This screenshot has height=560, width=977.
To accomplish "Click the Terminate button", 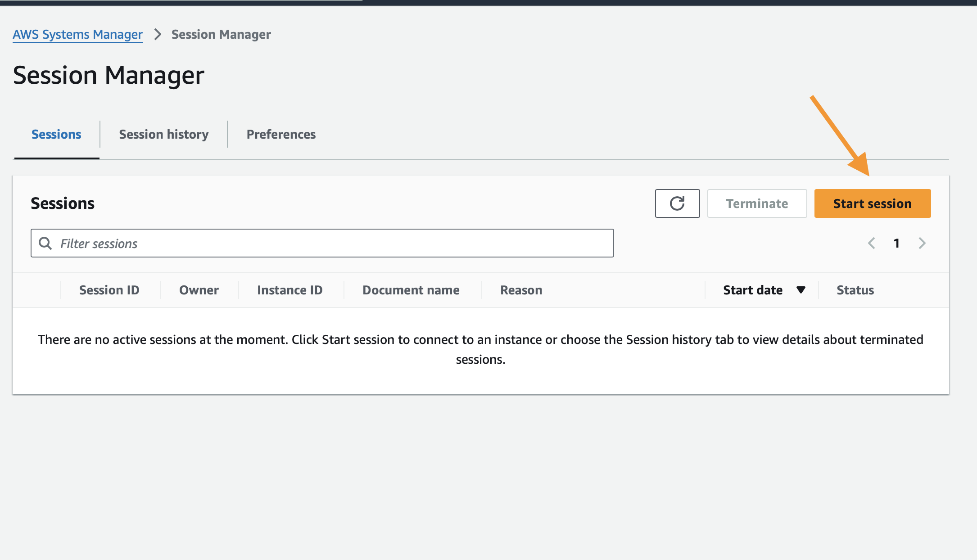I will (757, 203).
